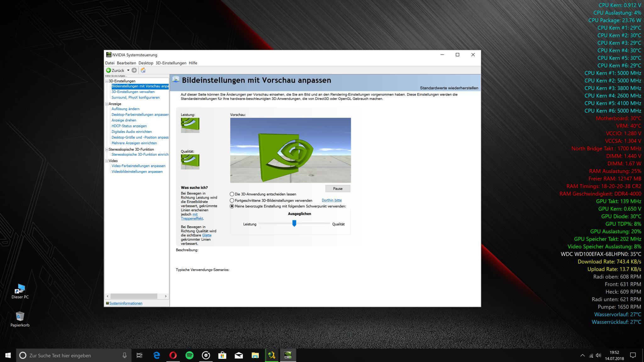The height and width of the screenshot is (362, 644).
Task: Click the taskbar search input field
Action: [x=74, y=355]
